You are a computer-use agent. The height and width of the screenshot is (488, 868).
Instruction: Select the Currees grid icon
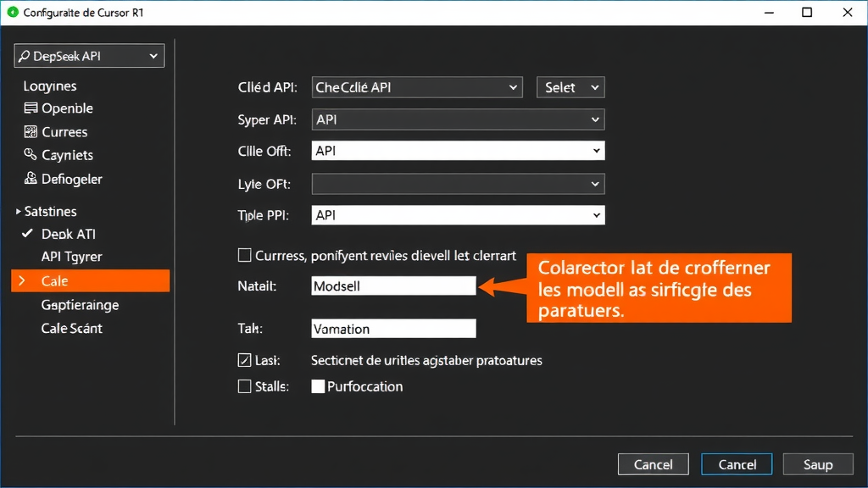pyautogui.click(x=31, y=132)
